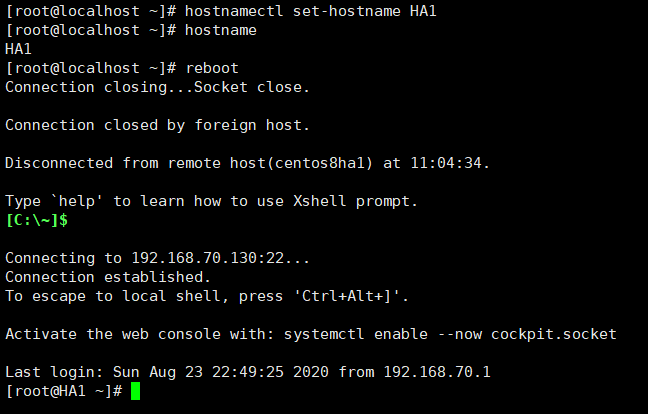This screenshot has height=414, width=648.
Task: Click the "reboot" command text
Action: tap(211, 68)
